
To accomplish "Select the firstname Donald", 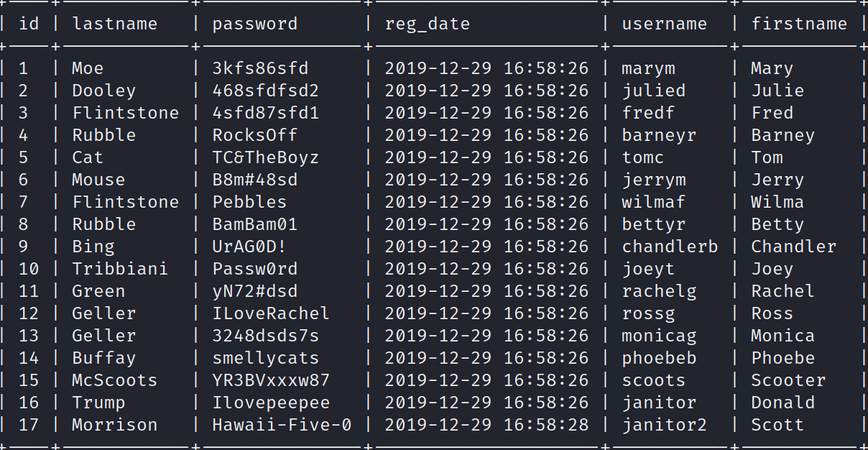I will click(x=782, y=403).
